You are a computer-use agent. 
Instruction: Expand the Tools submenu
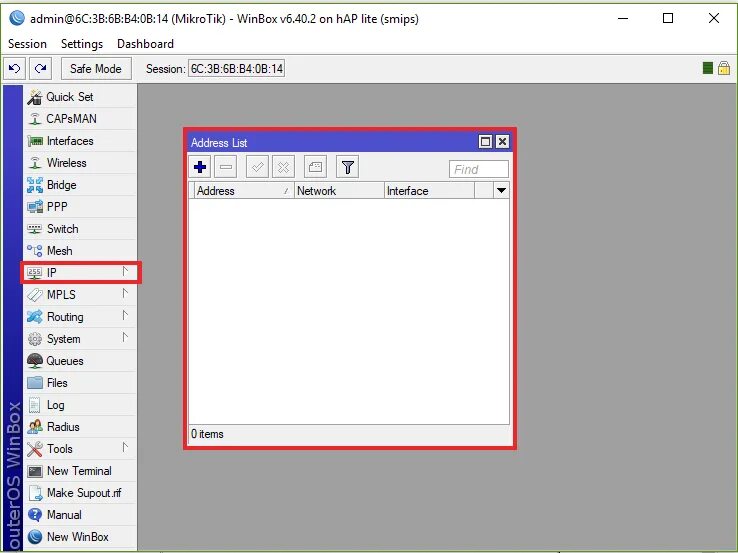coord(80,449)
